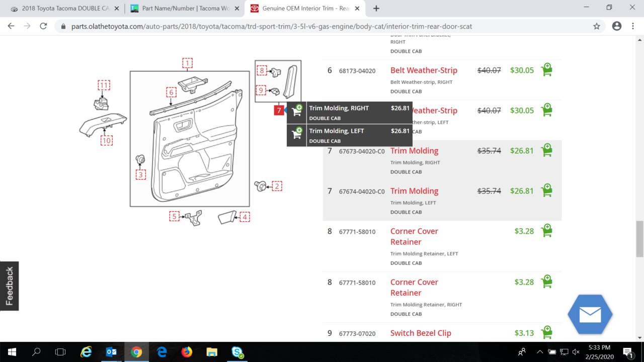
Task: Click muted volume icon in tray
Action: coord(576,352)
